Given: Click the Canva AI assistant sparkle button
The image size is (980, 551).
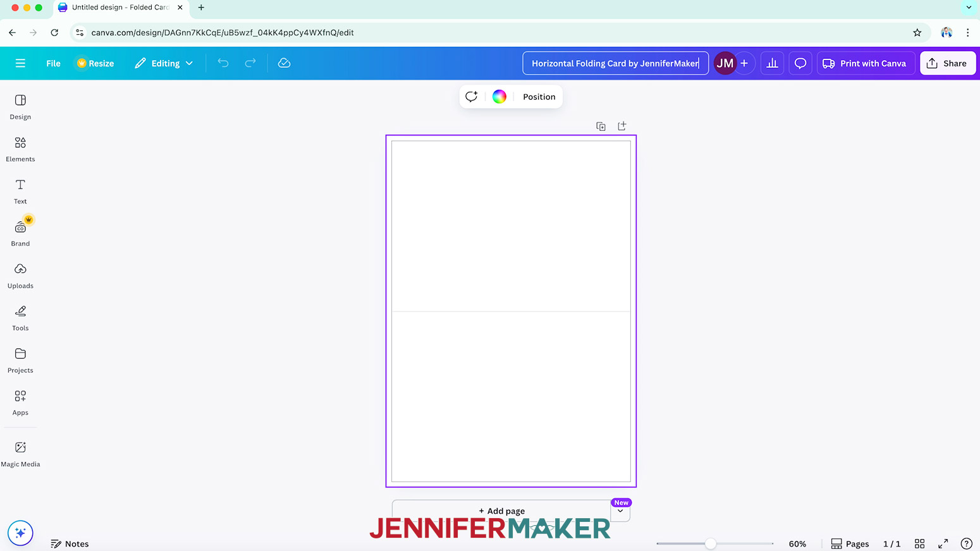Looking at the screenshot, I should click(x=20, y=533).
